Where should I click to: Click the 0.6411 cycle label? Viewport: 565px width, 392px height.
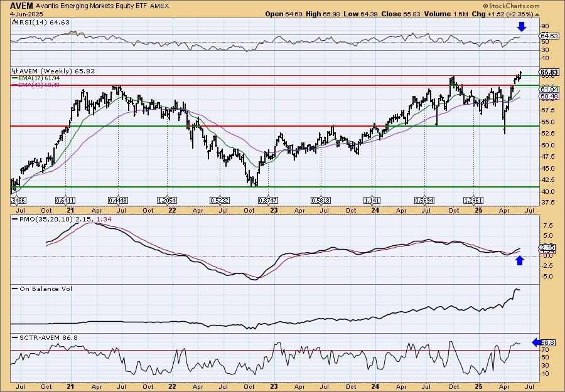[65, 200]
